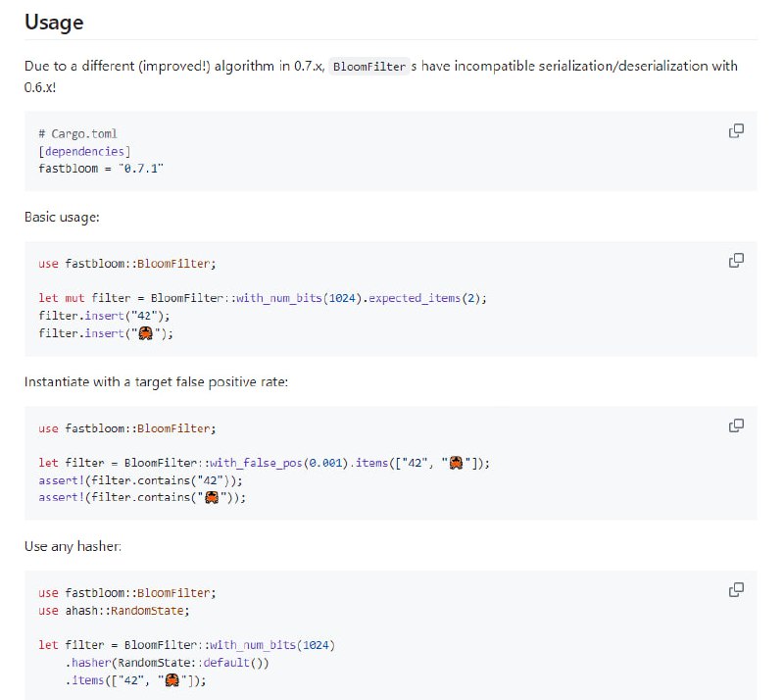784x700 pixels.
Task: Click the emoji in the filter.insert call
Action: tap(145, 333)
